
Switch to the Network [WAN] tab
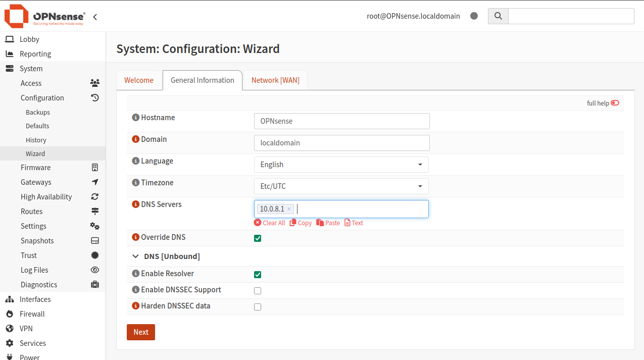point(275,80)
